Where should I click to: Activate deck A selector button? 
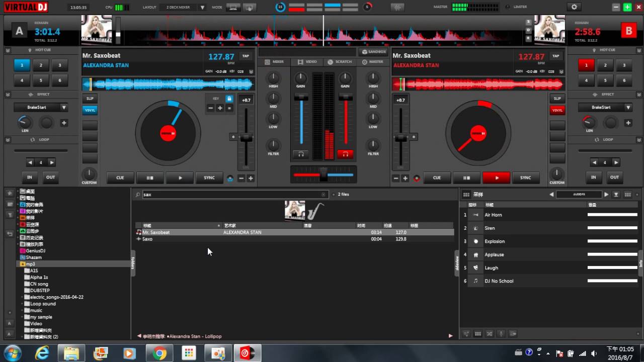pos(19,31)
